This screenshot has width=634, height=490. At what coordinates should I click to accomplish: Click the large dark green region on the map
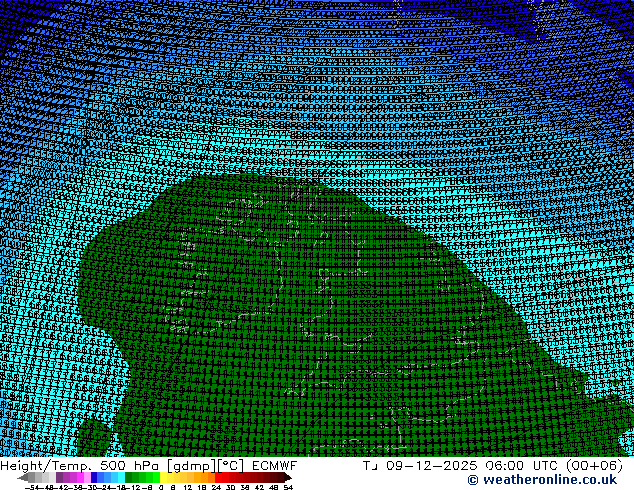point(300,320)
